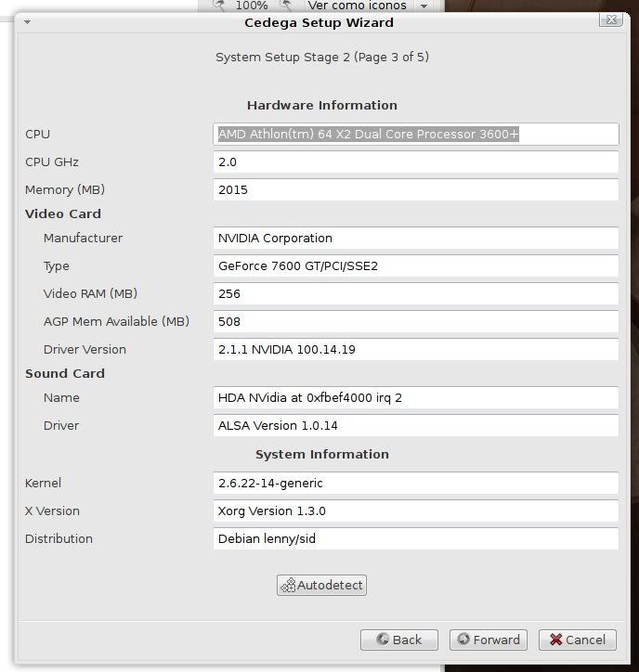This screenshot has height=672, width=639.
Task: Edit the X Version field
Action: coord(415,510)
